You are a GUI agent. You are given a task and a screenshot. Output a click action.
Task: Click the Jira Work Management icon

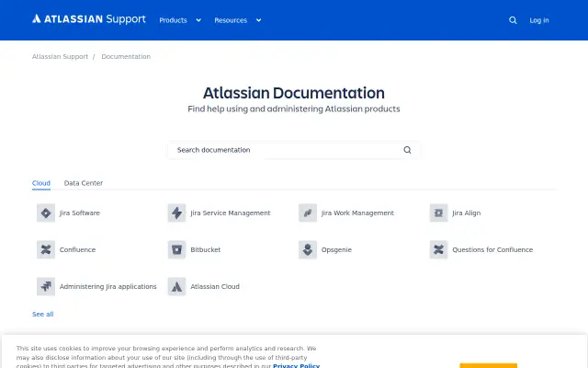tap(308, 213)
